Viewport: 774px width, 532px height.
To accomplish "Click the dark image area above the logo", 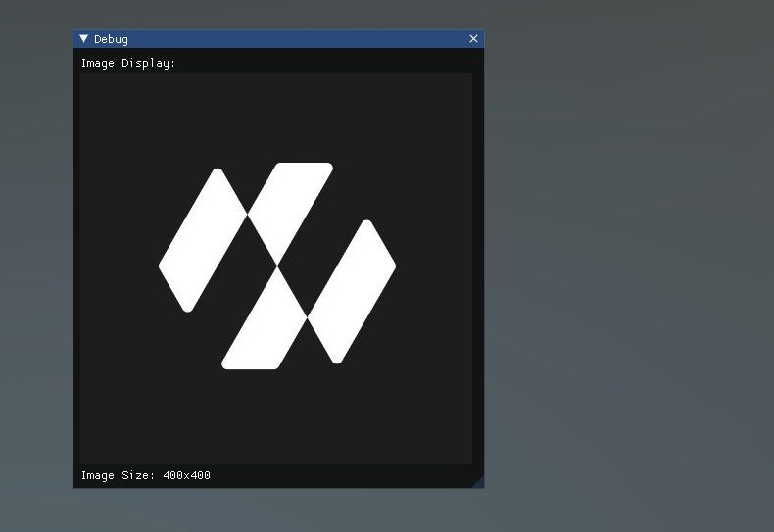I will tap(276, 113).
